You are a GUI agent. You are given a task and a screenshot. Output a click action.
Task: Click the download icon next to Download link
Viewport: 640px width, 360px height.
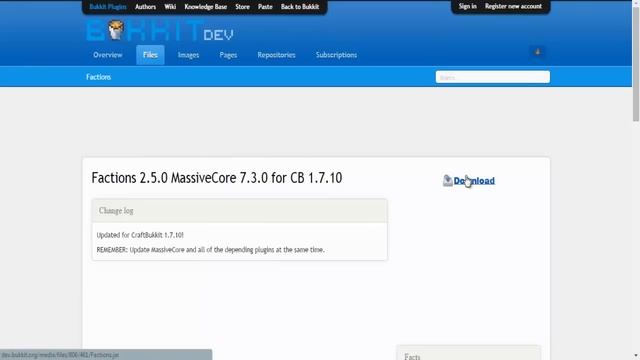coord(448,180)
